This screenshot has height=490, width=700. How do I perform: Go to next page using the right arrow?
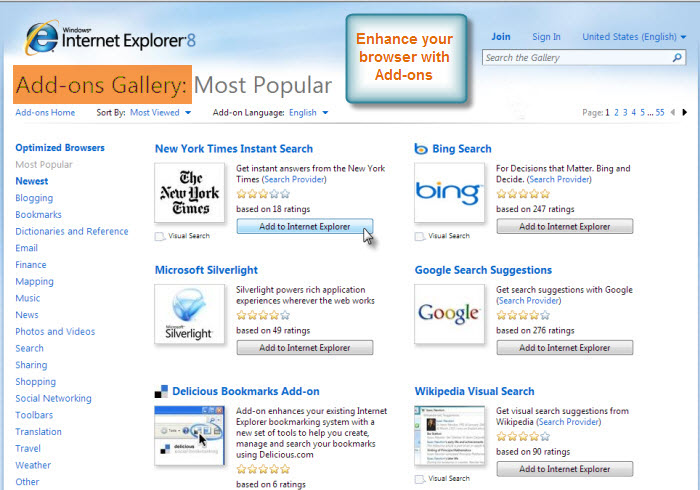(685, 113)
